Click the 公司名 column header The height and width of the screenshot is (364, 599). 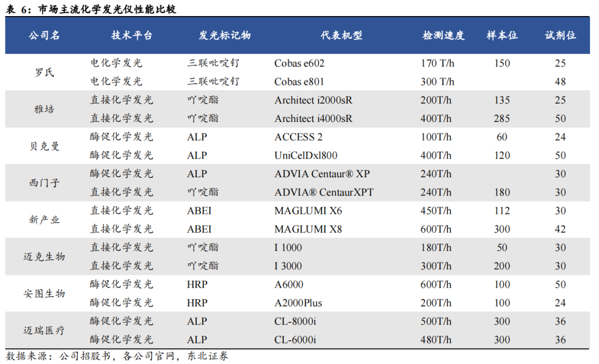44,35
